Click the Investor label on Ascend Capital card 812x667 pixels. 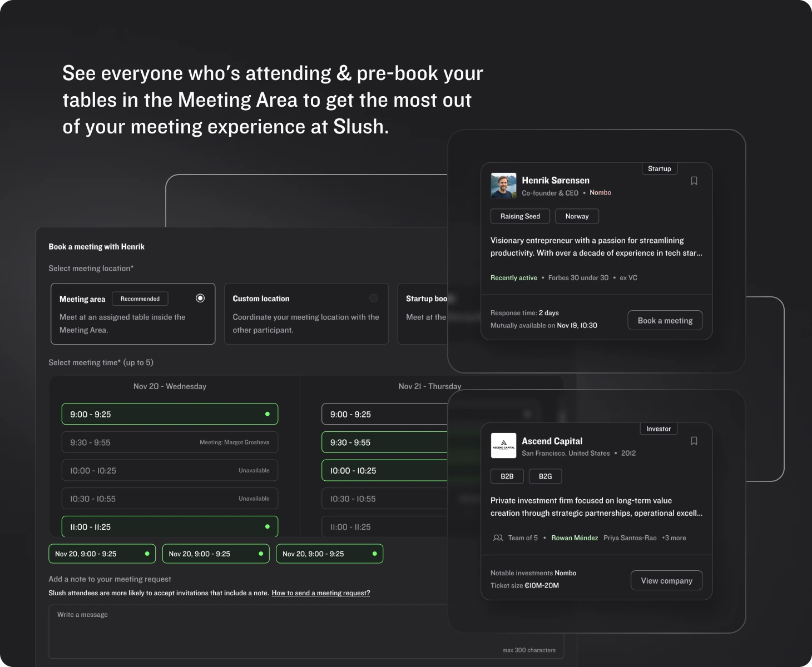pos(658,429)
